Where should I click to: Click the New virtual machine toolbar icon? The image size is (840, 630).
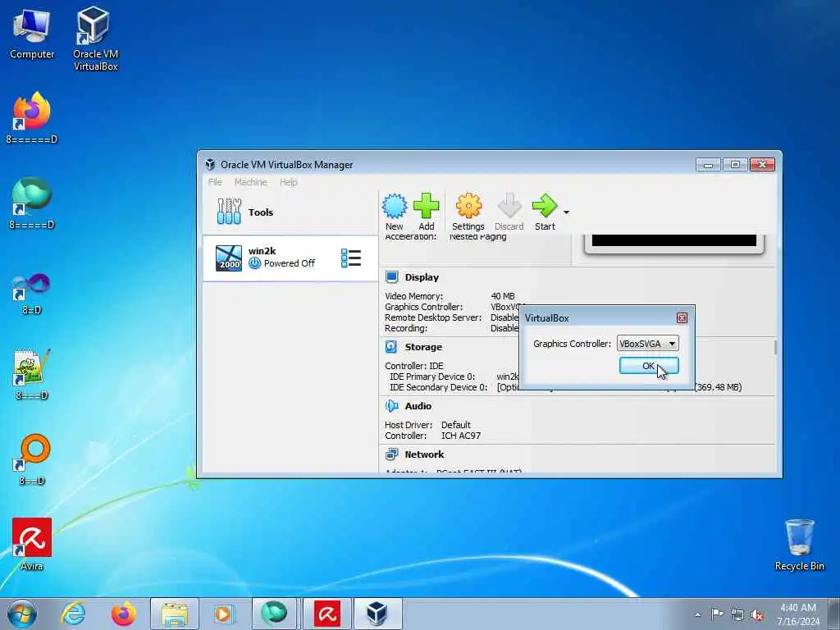pyautogui.click(x=395, y=212)
